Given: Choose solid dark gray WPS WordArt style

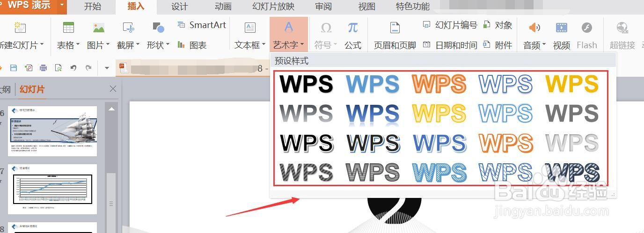Looking at the screenshot, I should click(572, 113).
